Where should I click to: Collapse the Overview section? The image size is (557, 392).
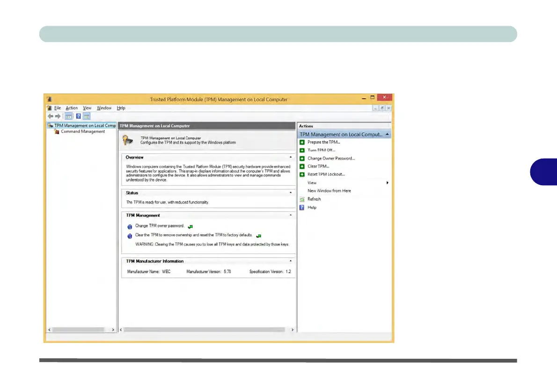tap(291, 158)
